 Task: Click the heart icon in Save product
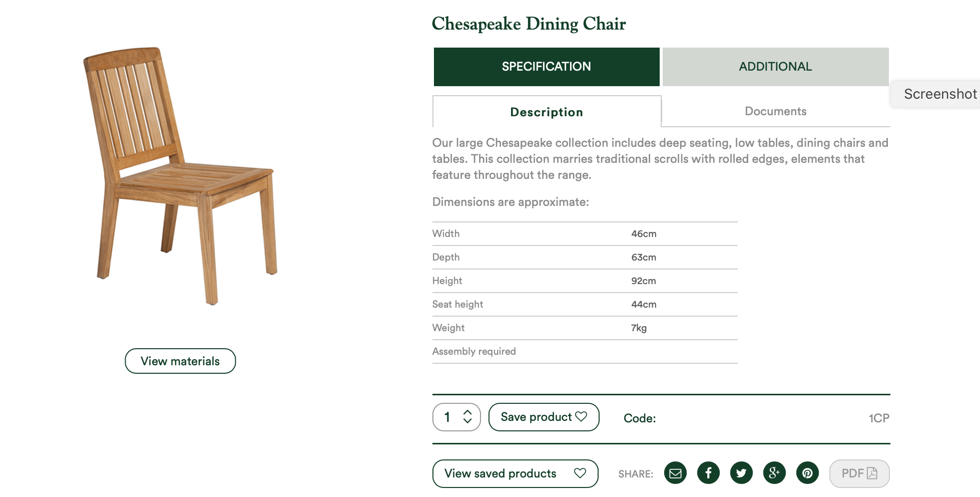point(581,416)
